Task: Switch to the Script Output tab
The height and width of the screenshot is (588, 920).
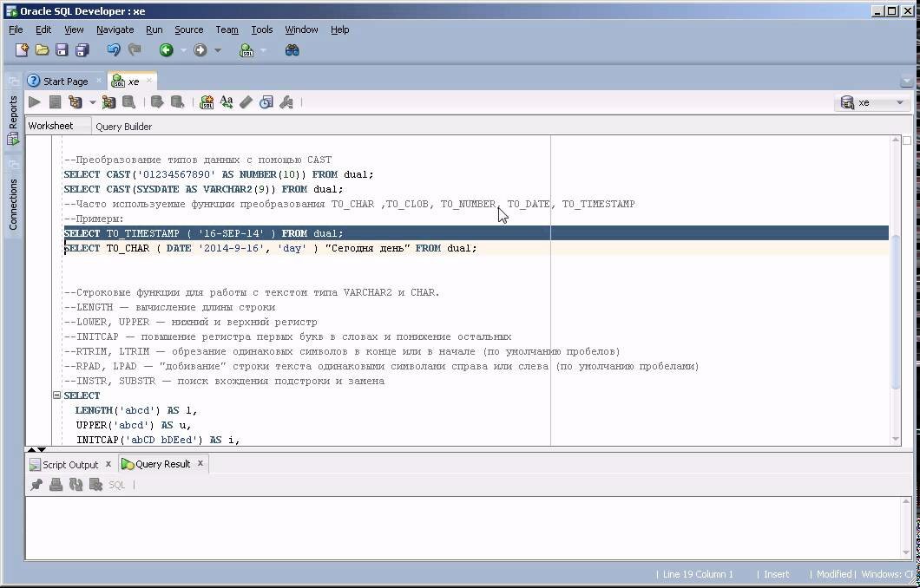Action: [71, 463]
